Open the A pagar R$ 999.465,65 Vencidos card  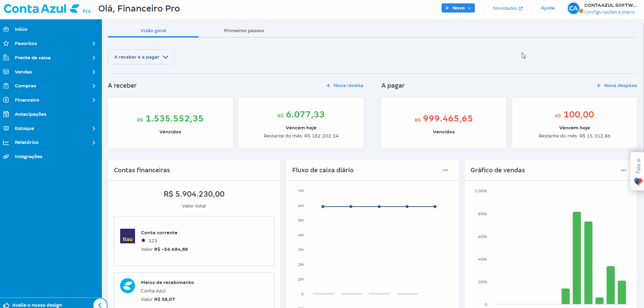(x=444, y=123)
